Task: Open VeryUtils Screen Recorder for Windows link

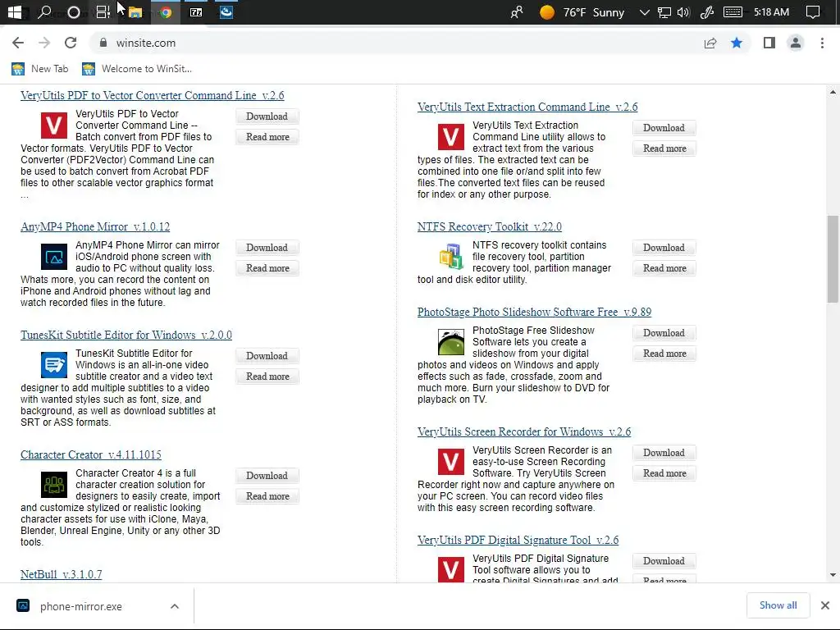Action: [x=524, y=431]
